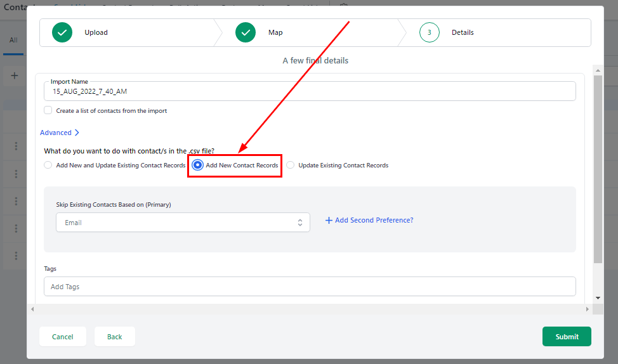618x364 pixels.
Task: Click the Import Name input field
Action: 310,91
